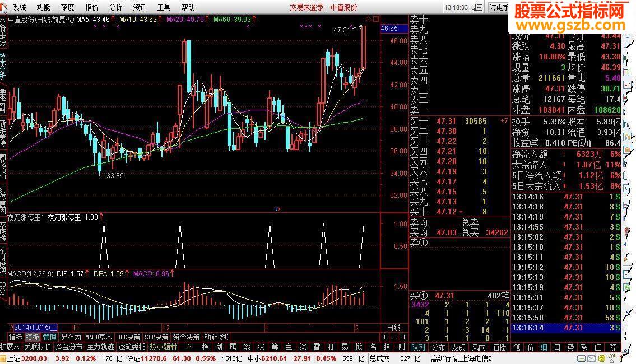Viewport: 636px width, 364px height.
Task: Select the 值 tab under tick list
Action: [x=597, y=347]
